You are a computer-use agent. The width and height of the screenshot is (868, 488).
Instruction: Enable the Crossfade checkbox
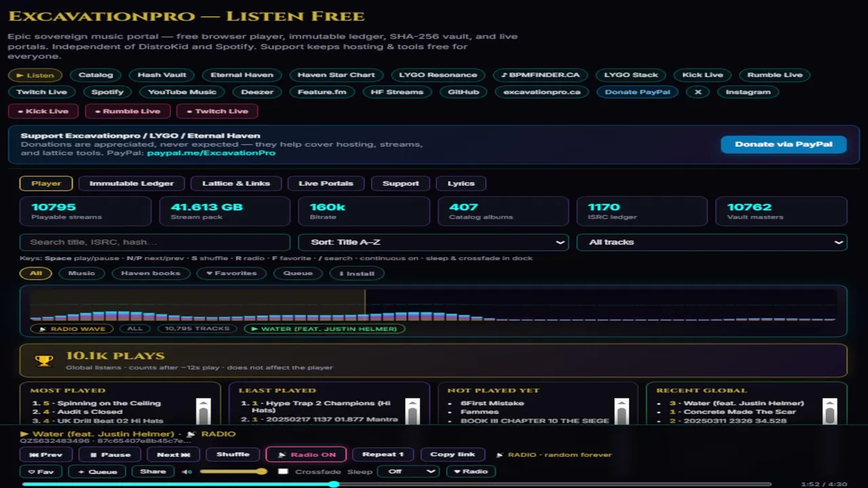click(283, 472)
